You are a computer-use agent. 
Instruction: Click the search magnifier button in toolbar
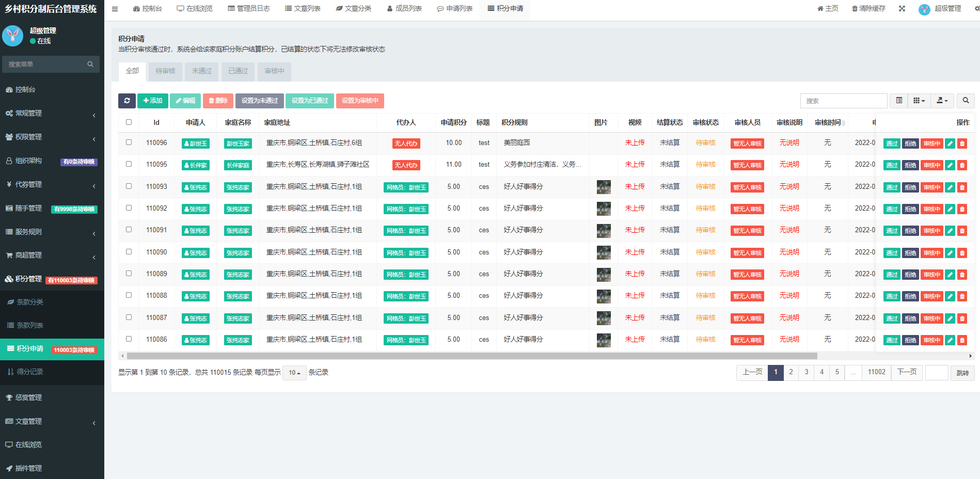[x=966, y=101]
